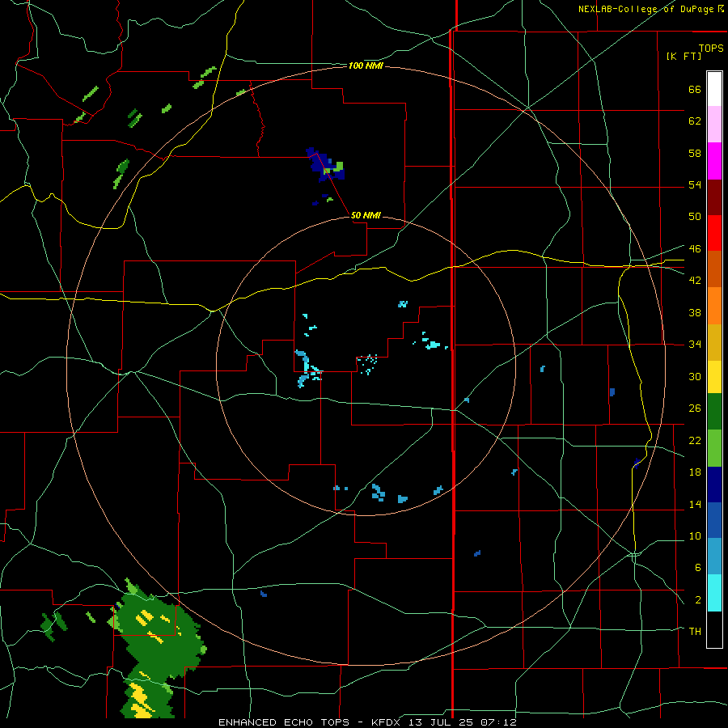Select the light pink legend swatch near 62
The width and height of the screenshot is (728, 728).
click(714, 124)
